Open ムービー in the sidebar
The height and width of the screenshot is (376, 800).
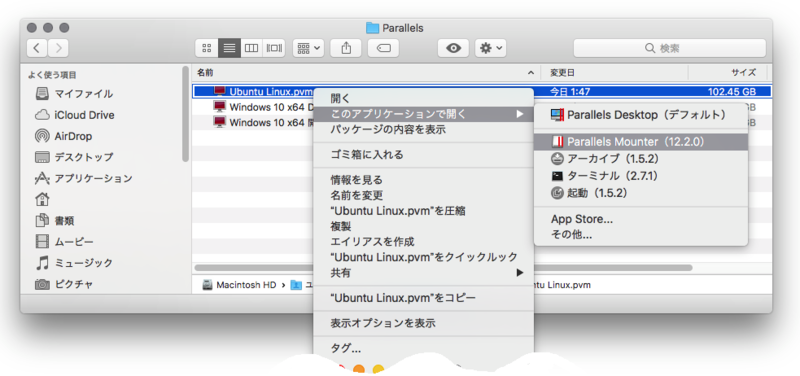(x=64, y=241)
